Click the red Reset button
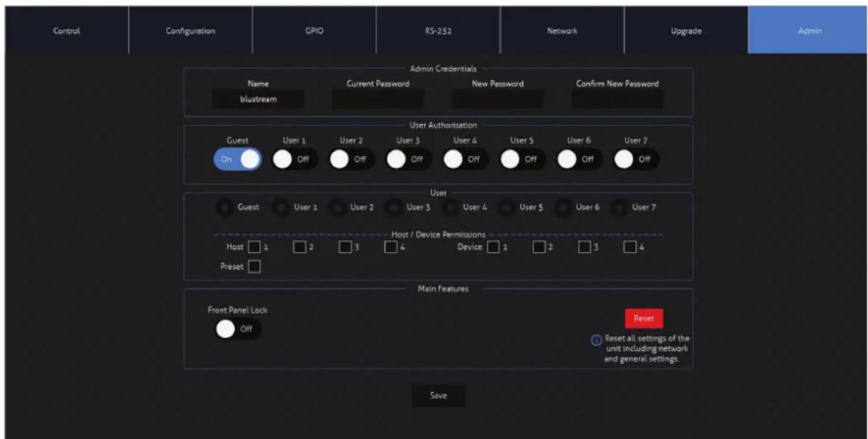Viewport: 868px width, 439px height. (x=644, y=318)
